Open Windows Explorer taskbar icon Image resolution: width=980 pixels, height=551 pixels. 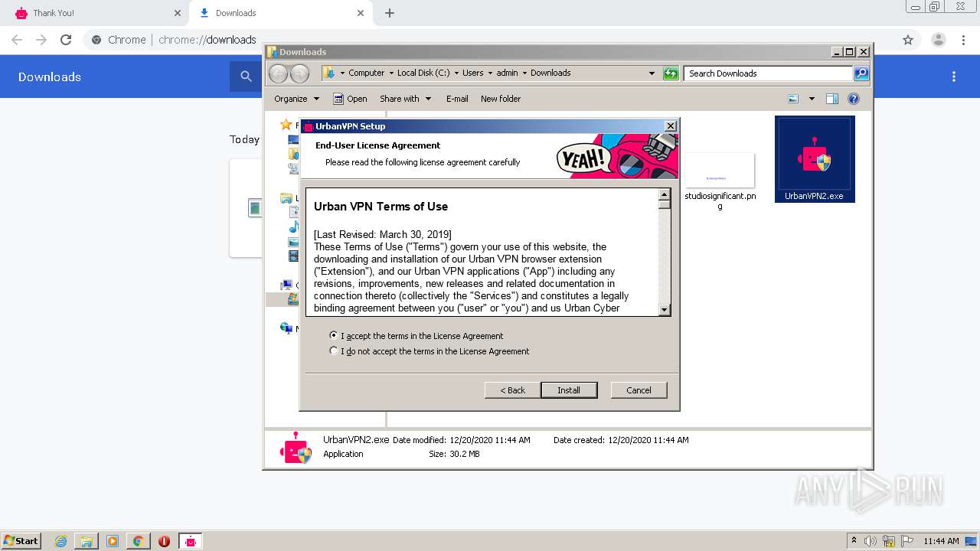pos(87,541)
